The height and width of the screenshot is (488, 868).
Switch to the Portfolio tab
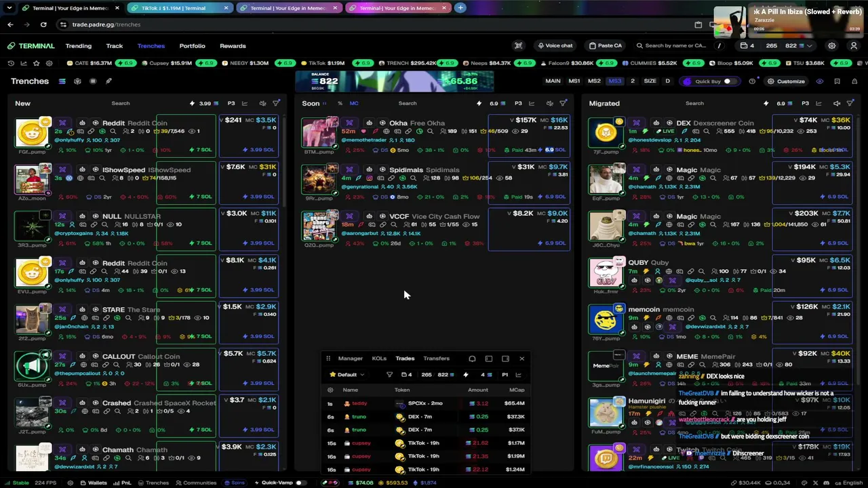pyautogui.click(x=192, y=46)
